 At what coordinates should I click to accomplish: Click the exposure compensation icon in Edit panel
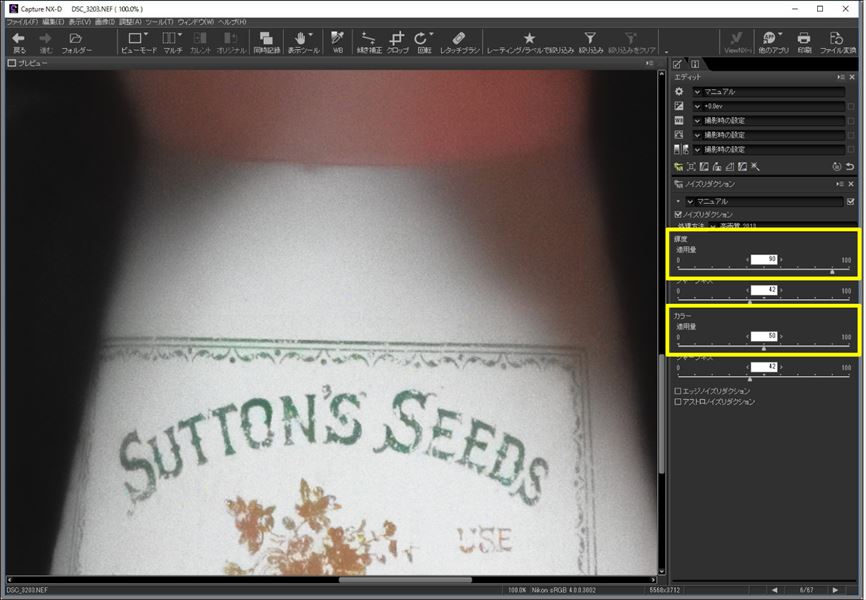[679, 106]
